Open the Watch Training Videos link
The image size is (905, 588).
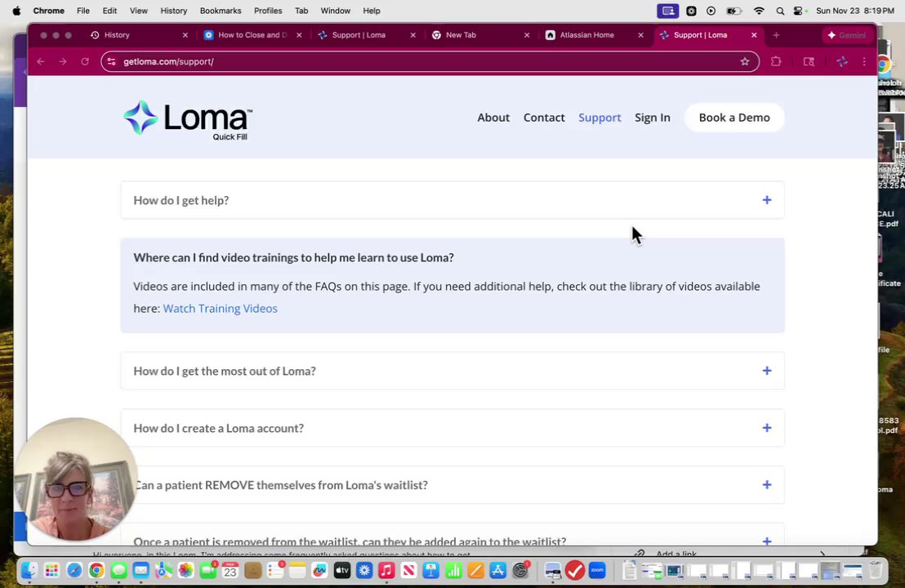pos(220,309)
